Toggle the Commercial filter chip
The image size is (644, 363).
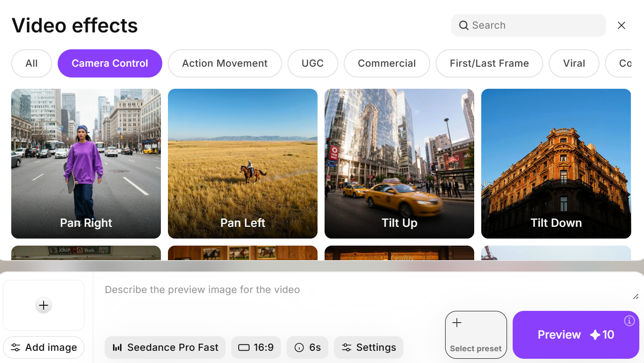pos(386,63)
